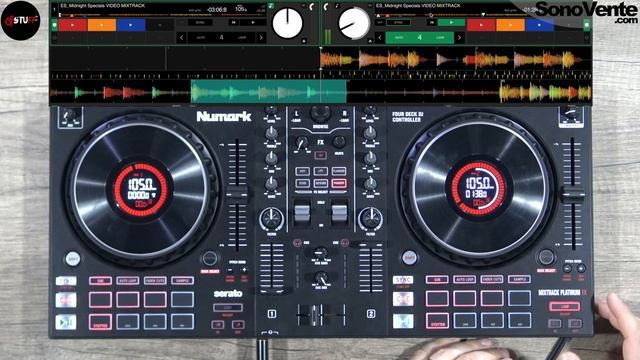Click the FX BEATS knob

339,142
